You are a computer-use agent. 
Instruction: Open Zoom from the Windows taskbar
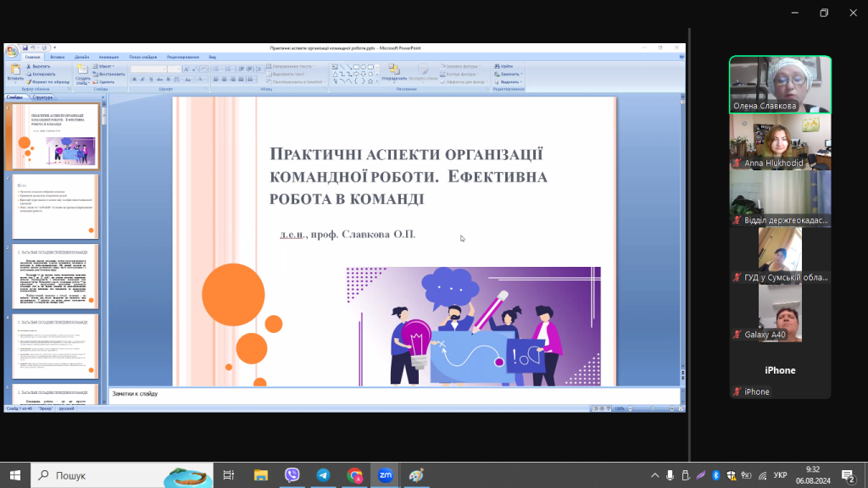coord(384,475)
